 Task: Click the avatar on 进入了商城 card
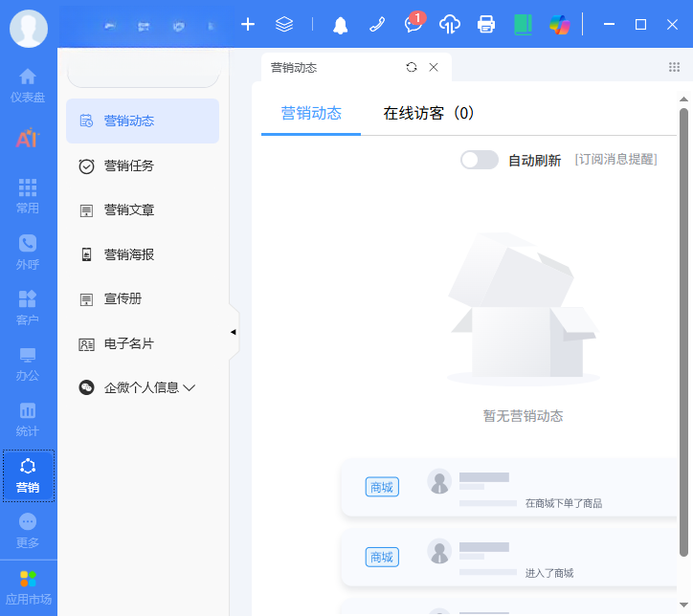[439, 551]
